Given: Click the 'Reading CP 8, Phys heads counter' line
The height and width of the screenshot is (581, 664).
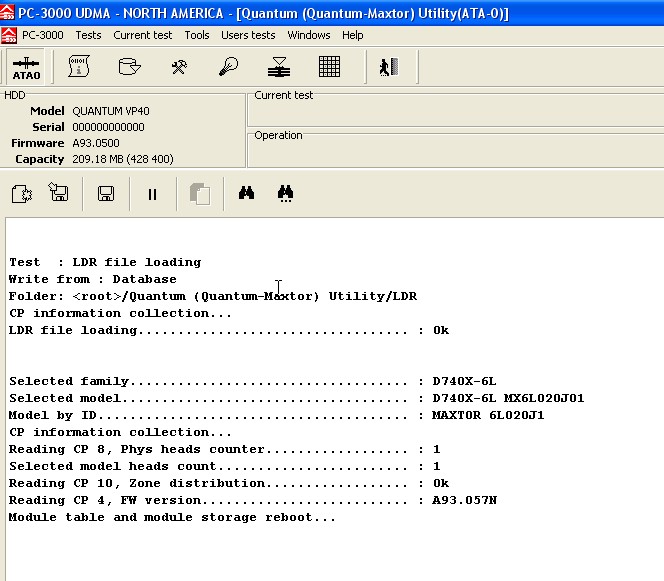Looking at the screenshot, I should pyautogui.click(x=224, y=449).
